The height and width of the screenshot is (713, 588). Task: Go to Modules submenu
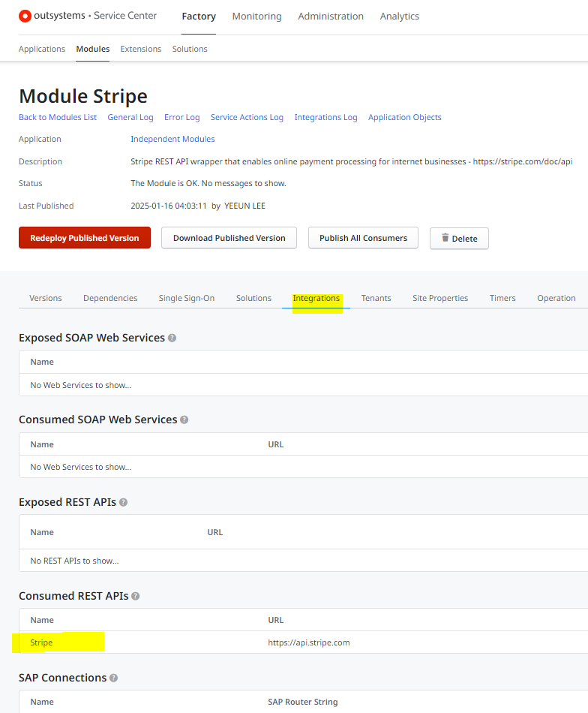[93, 49]
